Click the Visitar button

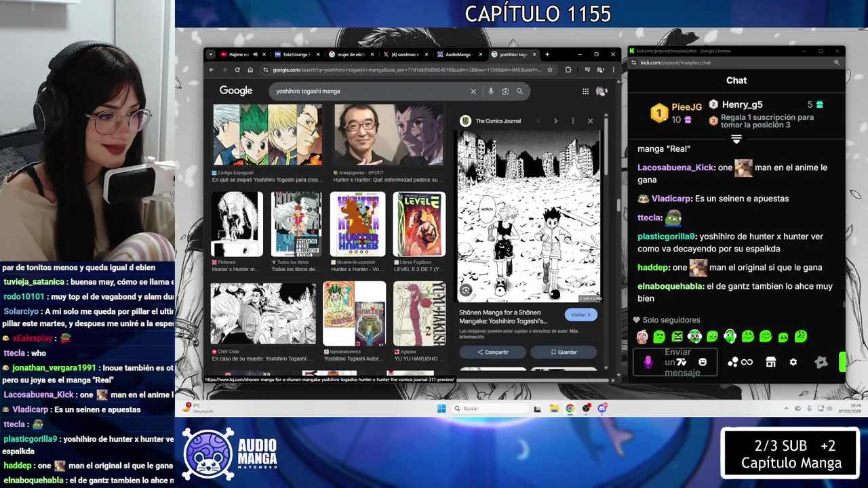[581, 314]
